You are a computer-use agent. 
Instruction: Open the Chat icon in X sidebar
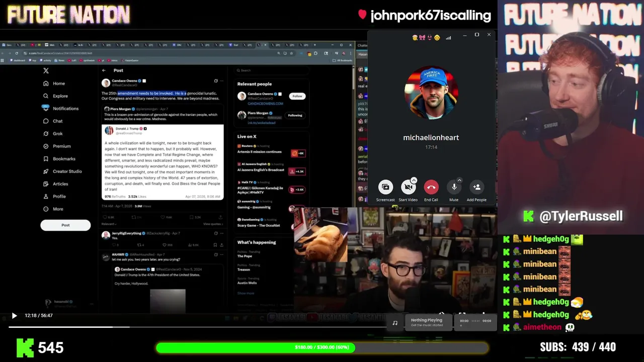(46, 121)
